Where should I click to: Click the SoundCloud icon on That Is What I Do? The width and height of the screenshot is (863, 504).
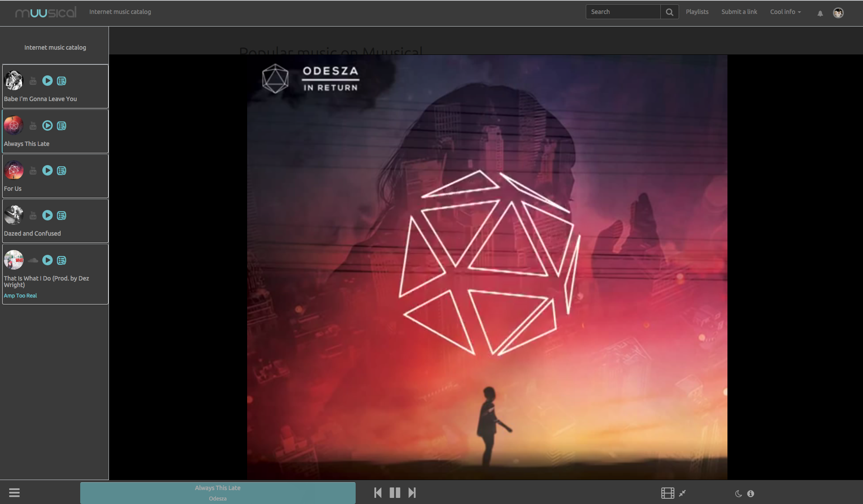pos(33,260)
